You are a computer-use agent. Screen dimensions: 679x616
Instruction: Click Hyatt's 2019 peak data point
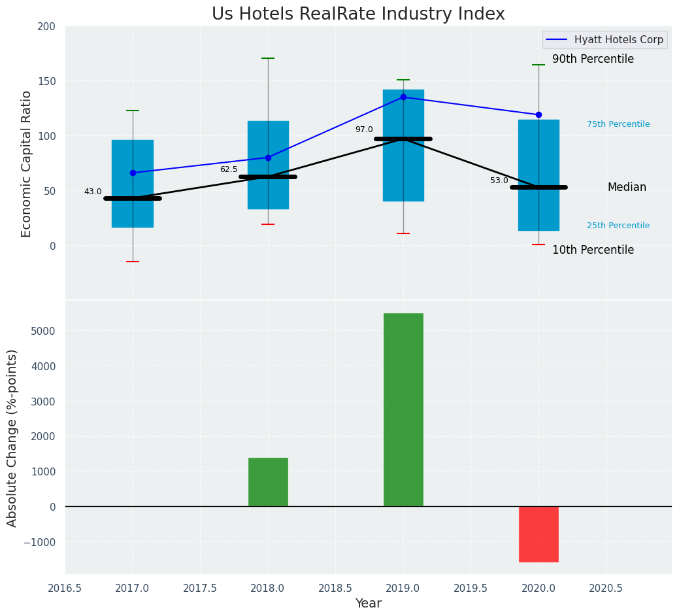point(403,97)
